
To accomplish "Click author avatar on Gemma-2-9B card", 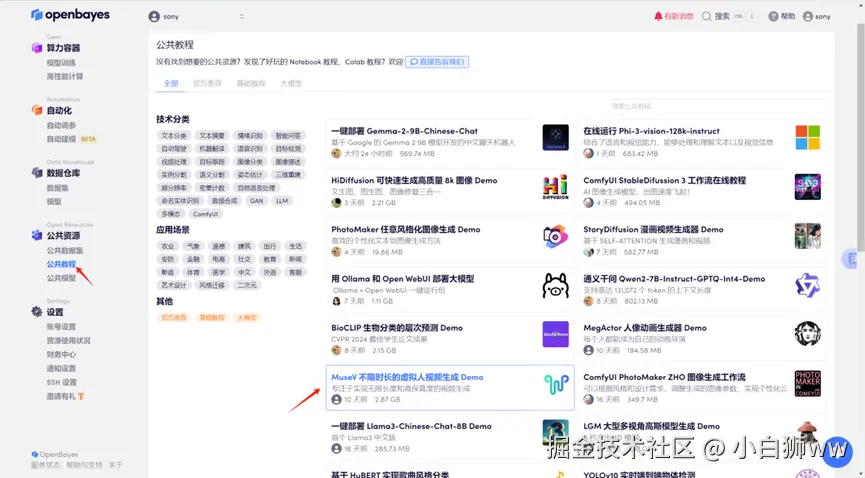I will [x=336, y=153].
